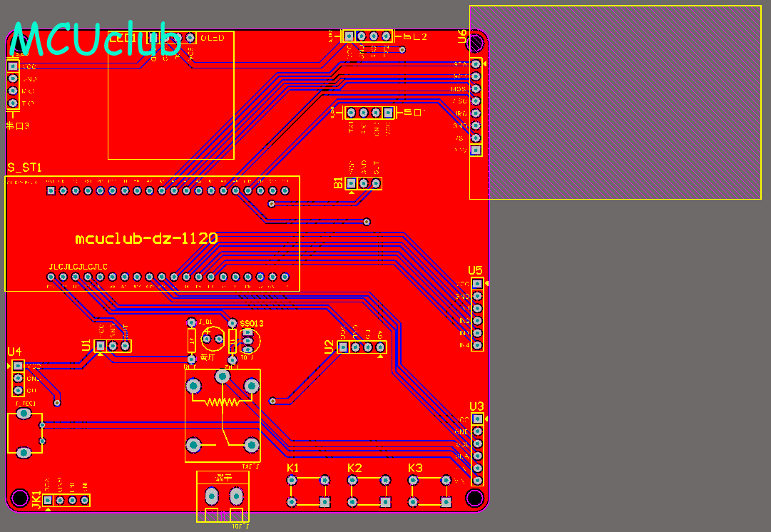Screen dimensions: 771x532
Task: Select the U3 designator label
Action: click(476, 406)
